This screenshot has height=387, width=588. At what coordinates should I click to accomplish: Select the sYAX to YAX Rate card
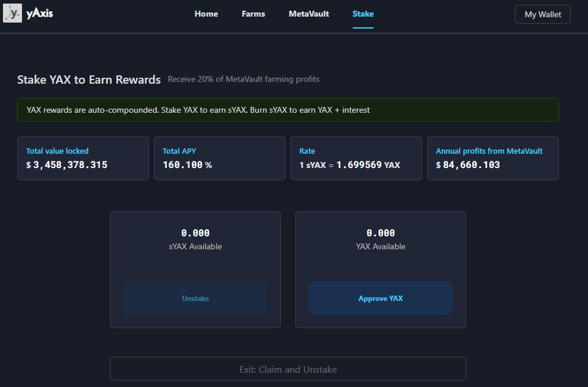(x=356, y=158)
